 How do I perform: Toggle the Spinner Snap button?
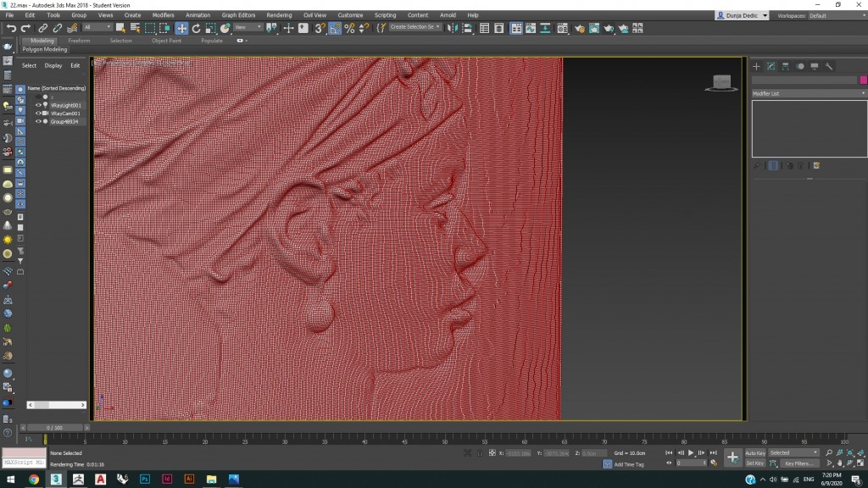(364, 28)
